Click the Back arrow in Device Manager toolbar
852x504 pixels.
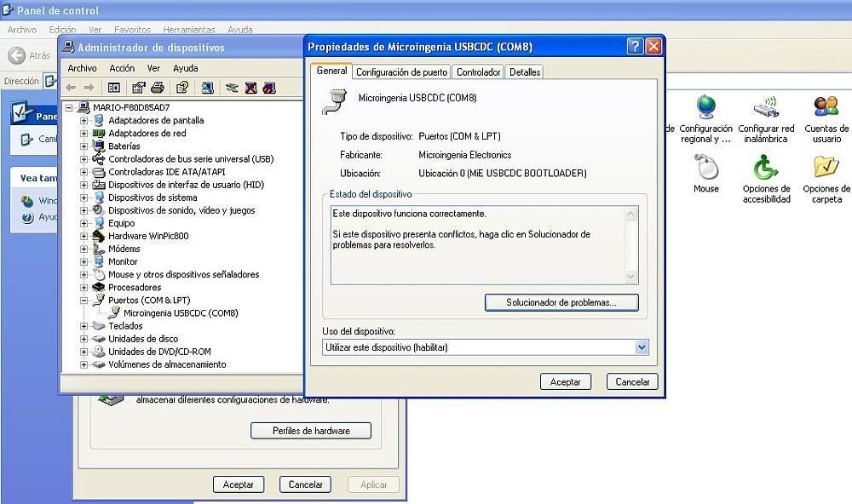click(x=71, y=88)
